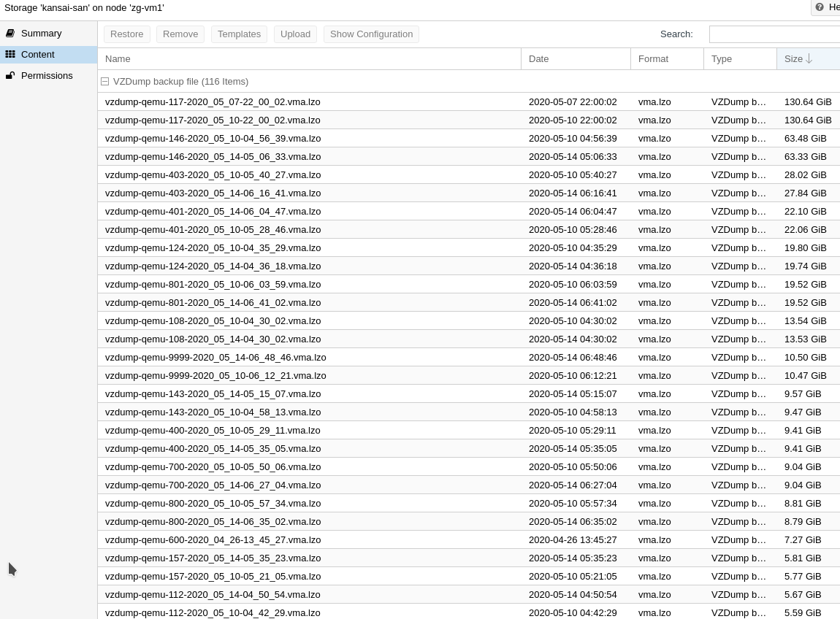840x619 pixels.
Task: Select vzdump-qemu-700-2020_05_10-05_50_06.vma.lzo backup
Action: click(469, 466)
